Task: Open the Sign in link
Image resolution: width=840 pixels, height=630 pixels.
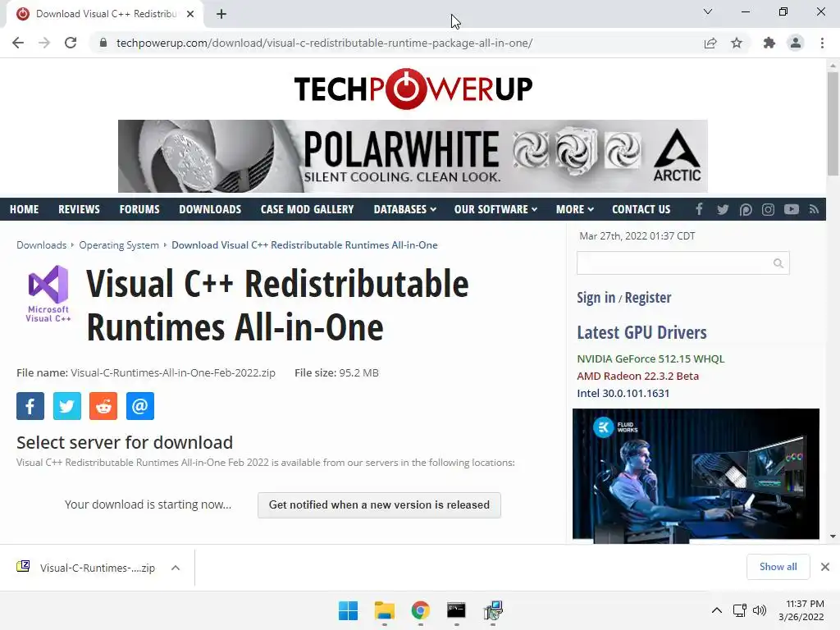Action: pos(596,297)
